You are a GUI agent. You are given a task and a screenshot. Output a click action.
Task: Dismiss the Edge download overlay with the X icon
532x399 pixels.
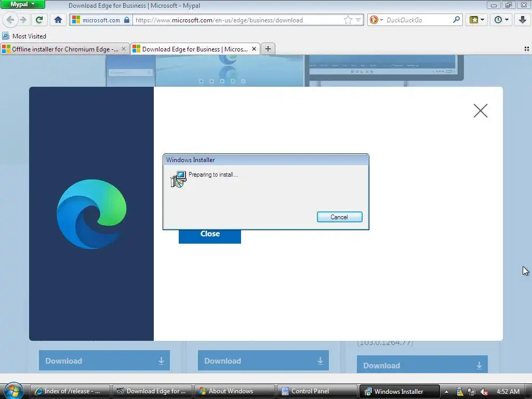tap(481, 111)
